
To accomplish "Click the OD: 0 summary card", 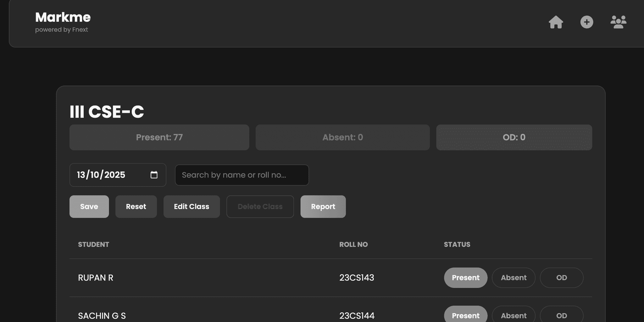I will 514,137.
